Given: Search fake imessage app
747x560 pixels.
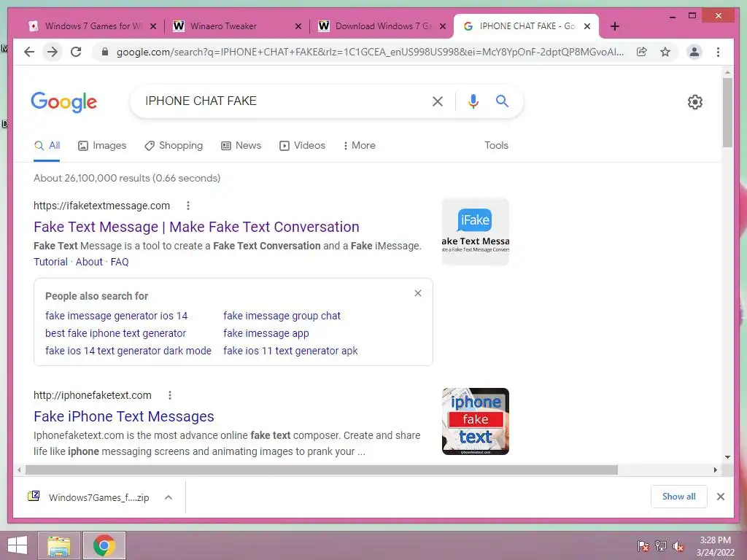Looking at the screenshot, I should tap(266, 333).
